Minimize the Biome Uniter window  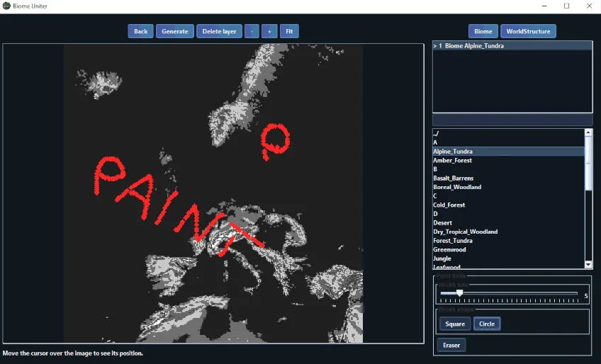[544, 6]
